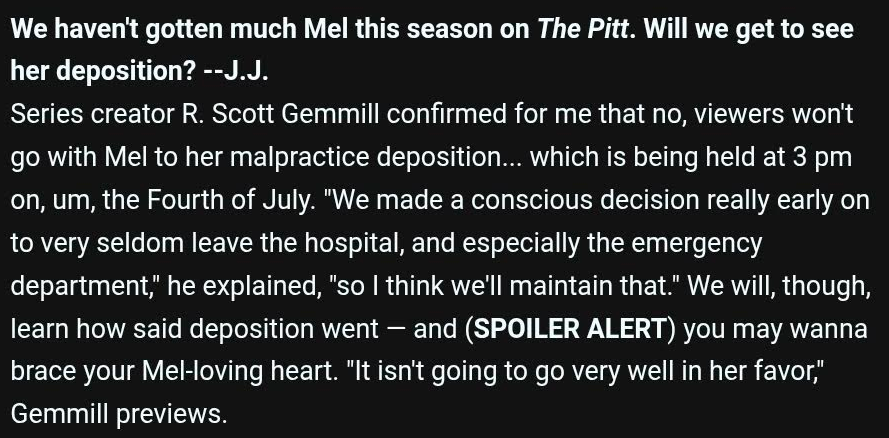Click the reader signature J.J.
Screen dimensions: 889x438
point(246,71)
